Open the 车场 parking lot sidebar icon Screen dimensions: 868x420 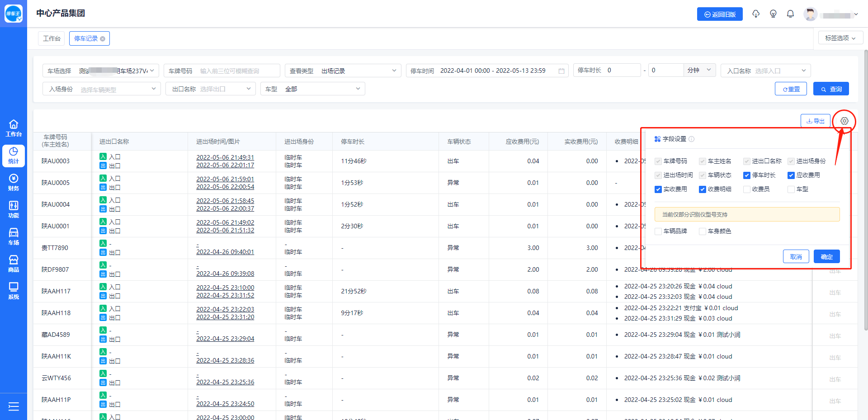click(14, 236)
